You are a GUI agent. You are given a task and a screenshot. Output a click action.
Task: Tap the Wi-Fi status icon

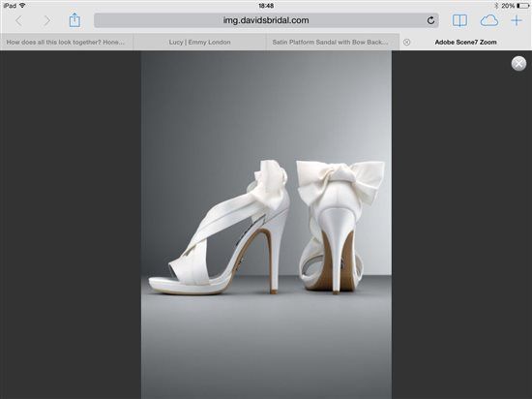23,6
